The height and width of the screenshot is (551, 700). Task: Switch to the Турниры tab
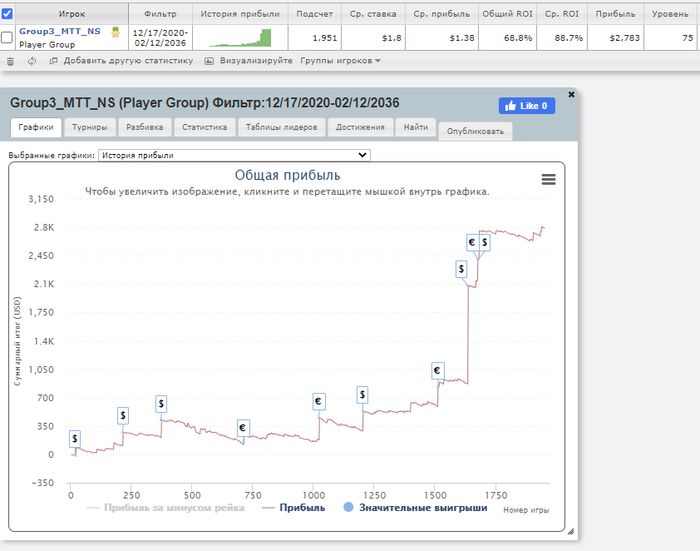(90, 127)
